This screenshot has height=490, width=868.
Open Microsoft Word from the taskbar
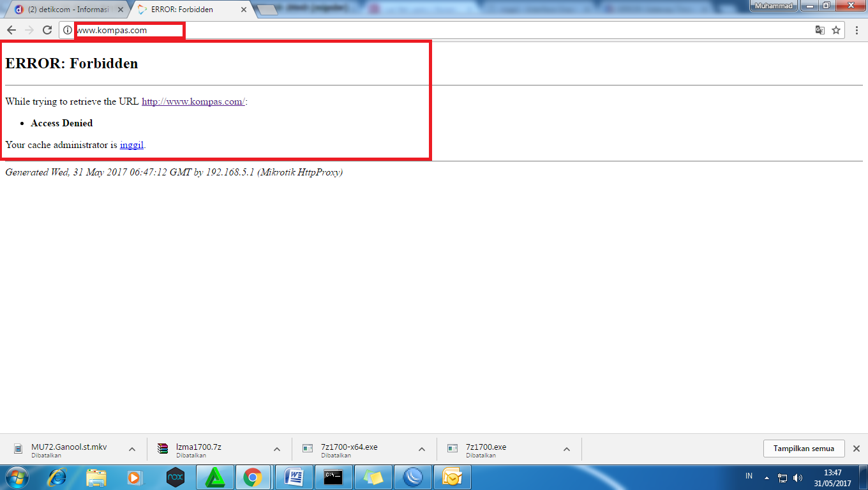[294, 477]
